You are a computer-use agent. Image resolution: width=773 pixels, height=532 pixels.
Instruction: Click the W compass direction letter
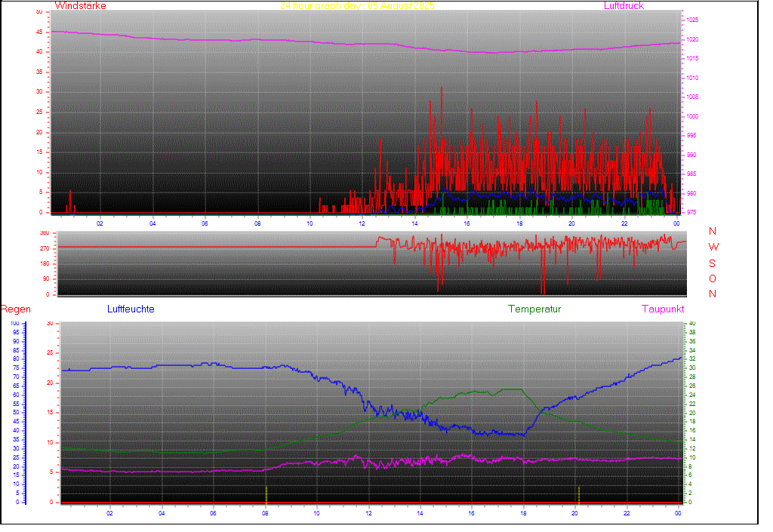(x=713, y=248)
